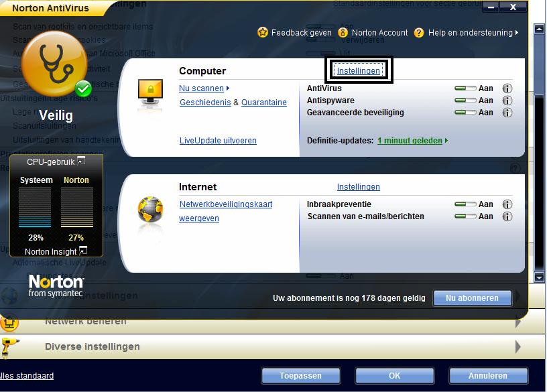Toggle the Antispyware Aan switch
The height and width of the screenshot is (392, 547).
[465, 101]
